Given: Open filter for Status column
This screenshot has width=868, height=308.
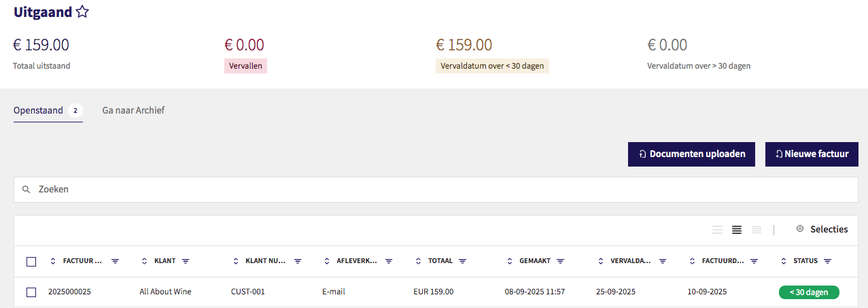Looking at the screenshot, I should (828, 261).
